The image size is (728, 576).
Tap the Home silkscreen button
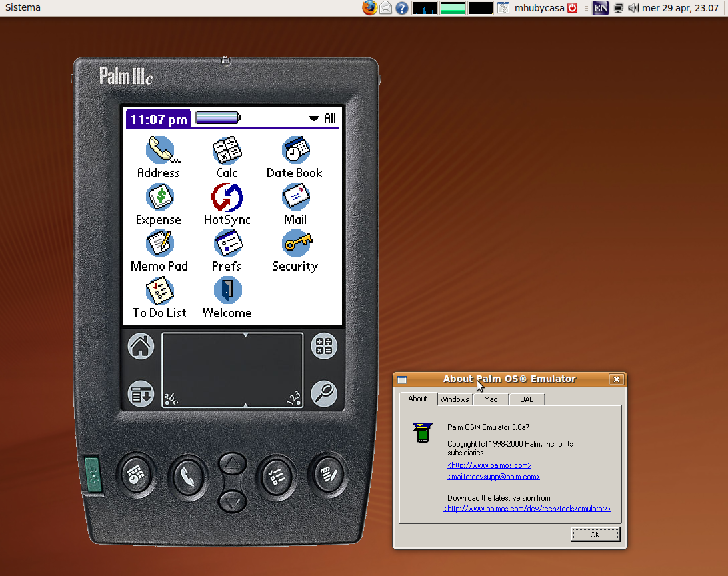click(x=141, y=346)
